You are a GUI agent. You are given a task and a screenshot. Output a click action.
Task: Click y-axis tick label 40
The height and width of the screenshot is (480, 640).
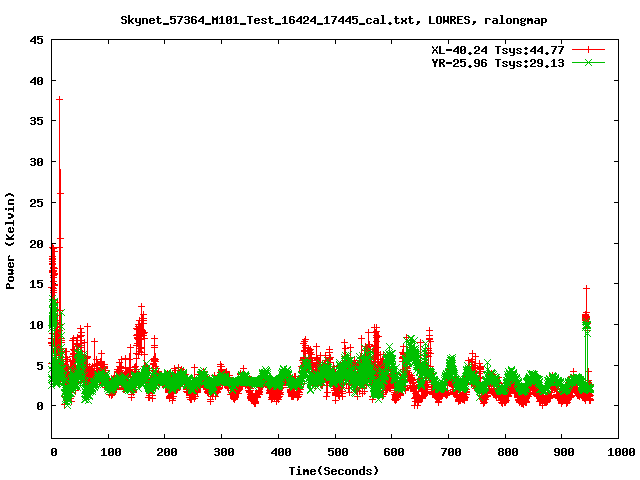(x=36, y=81)
